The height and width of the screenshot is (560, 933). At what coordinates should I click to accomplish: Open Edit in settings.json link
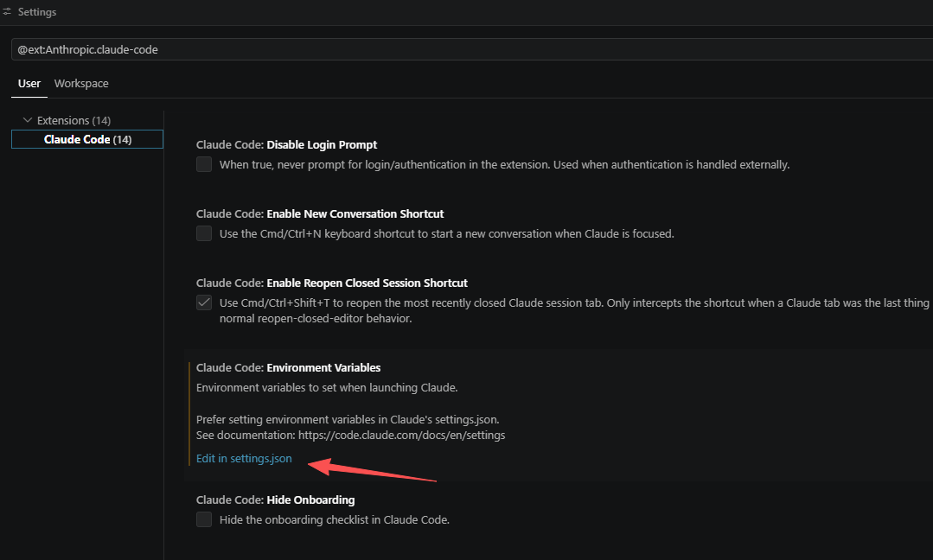click(x=244, y=458)
